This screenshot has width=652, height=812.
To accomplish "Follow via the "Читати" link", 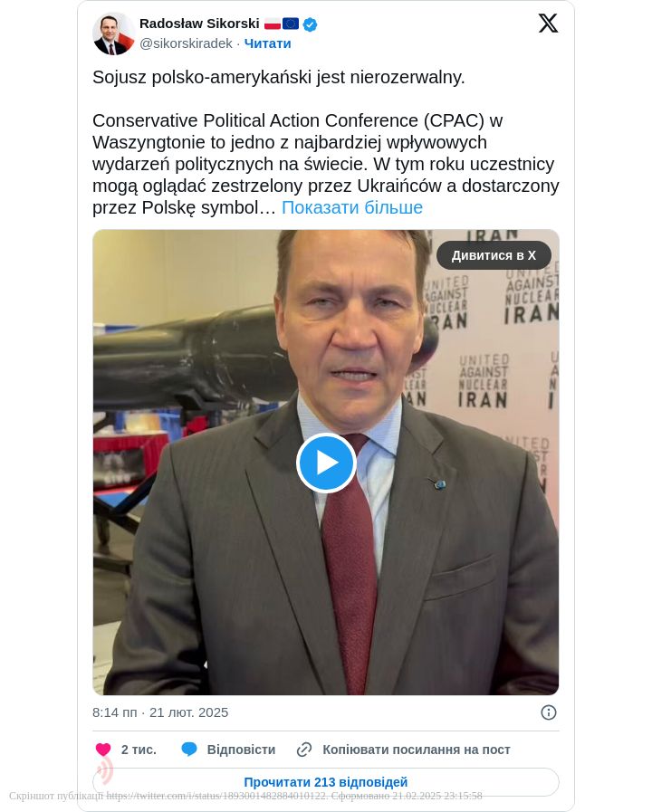I will (268, 43).
